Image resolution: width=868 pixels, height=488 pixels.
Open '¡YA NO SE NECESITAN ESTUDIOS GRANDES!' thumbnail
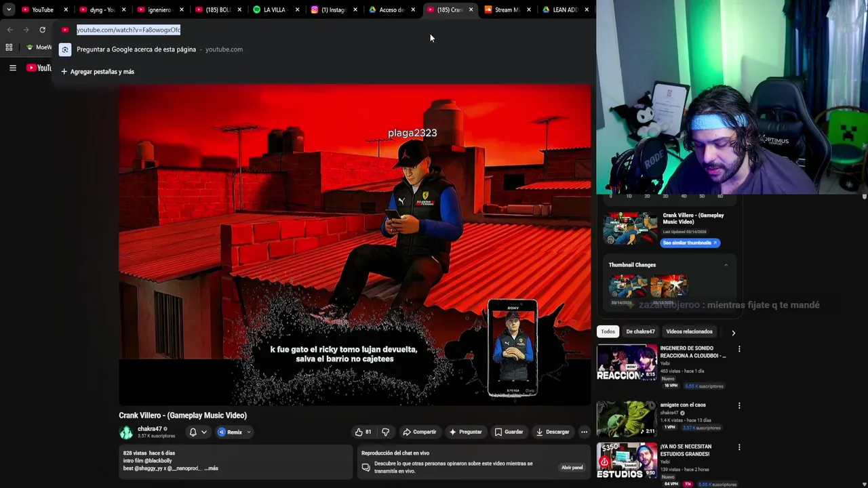pos(627,461)
